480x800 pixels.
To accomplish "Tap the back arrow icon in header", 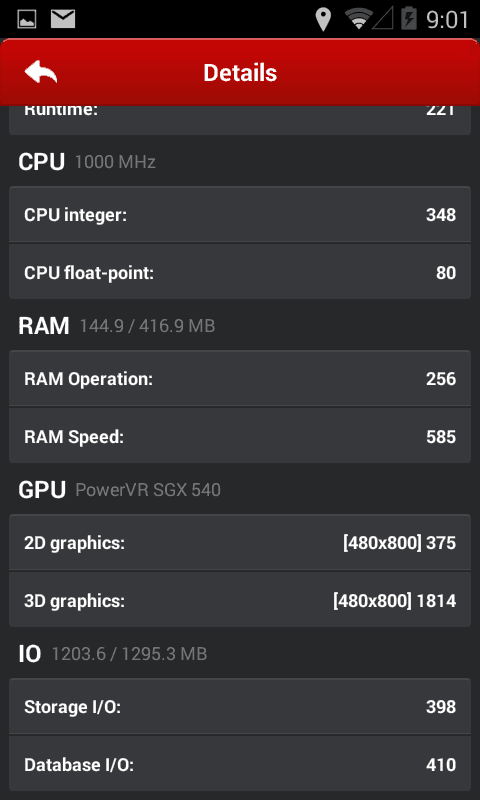I will point(41,72).
